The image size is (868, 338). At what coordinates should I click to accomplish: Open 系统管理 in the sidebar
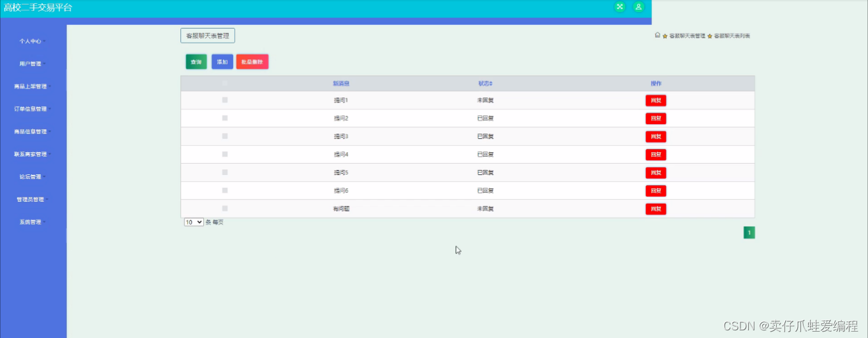[x=32, y=222]
